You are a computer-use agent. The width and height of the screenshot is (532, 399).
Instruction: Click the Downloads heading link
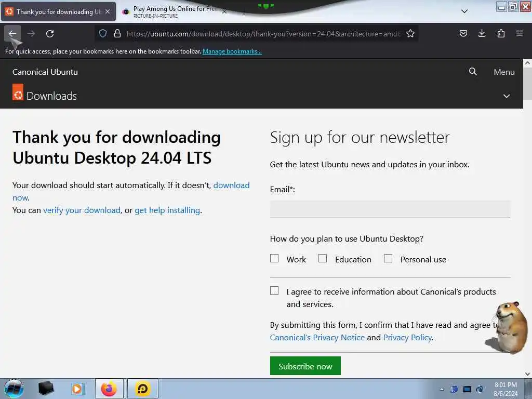click(x=51, y=96)
